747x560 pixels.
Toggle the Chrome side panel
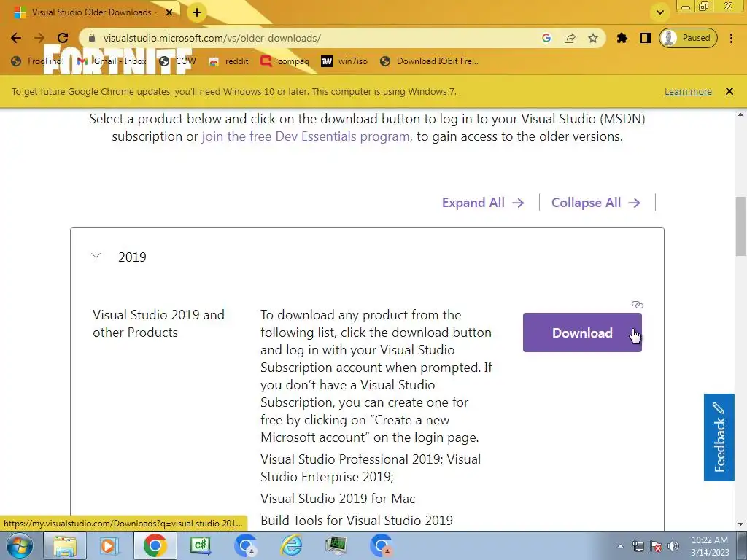pyautogui.click(x=646, y=38)
